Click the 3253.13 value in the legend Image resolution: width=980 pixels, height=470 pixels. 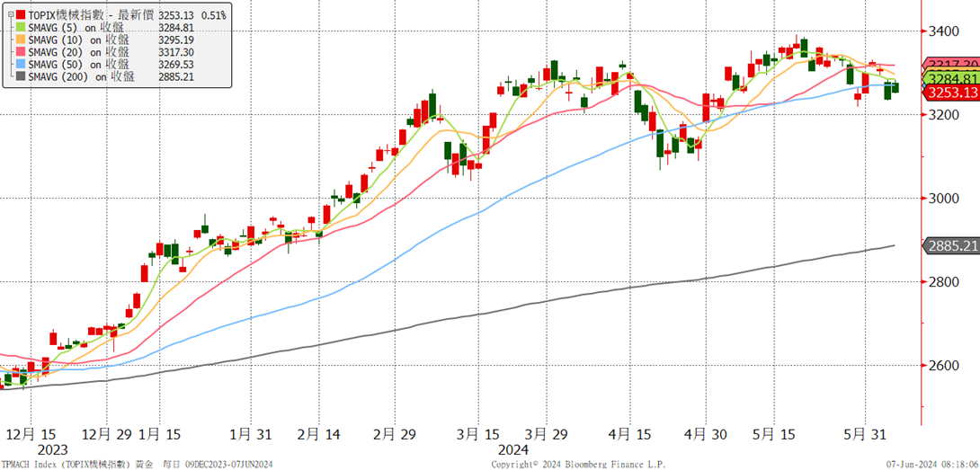[175, 14]
